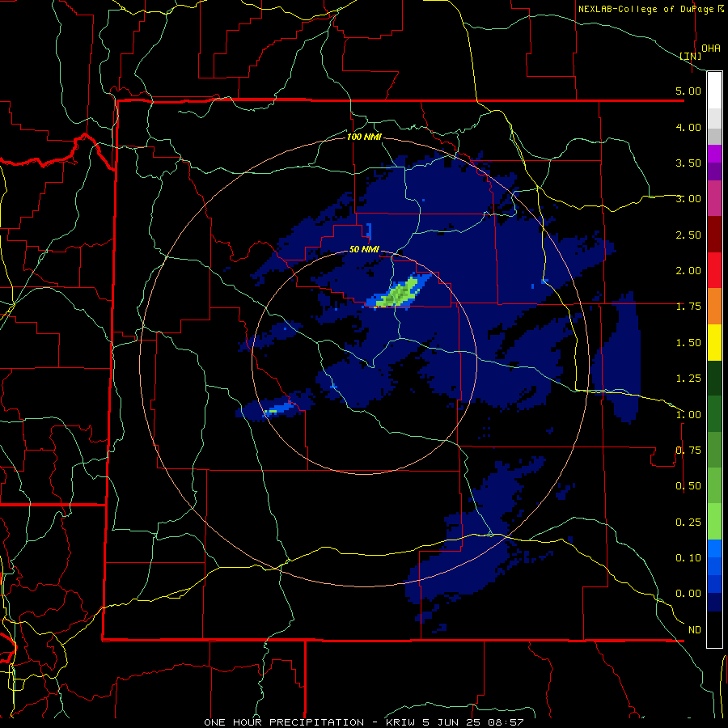This screenshot has width=728, height=728.
Task: Click the 0.10 legend value
Action: 688,558
